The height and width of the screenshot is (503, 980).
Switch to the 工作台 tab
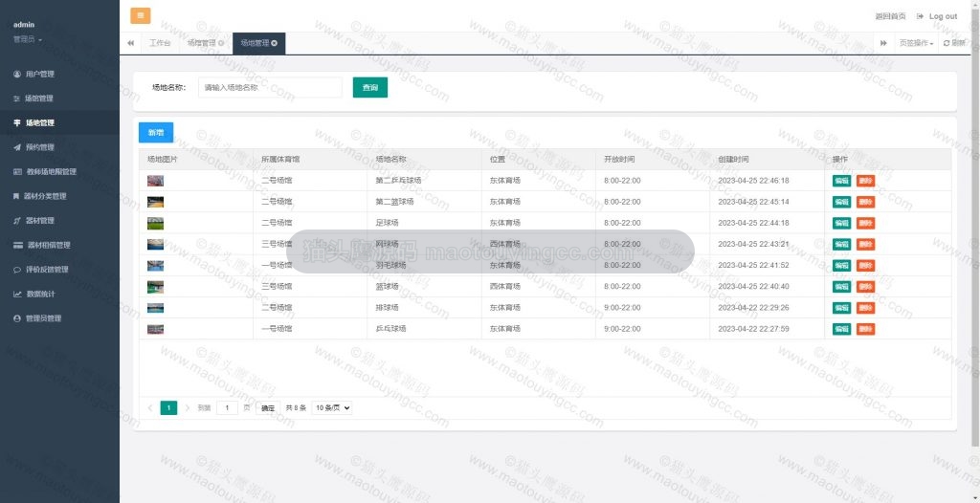point(160,43)
